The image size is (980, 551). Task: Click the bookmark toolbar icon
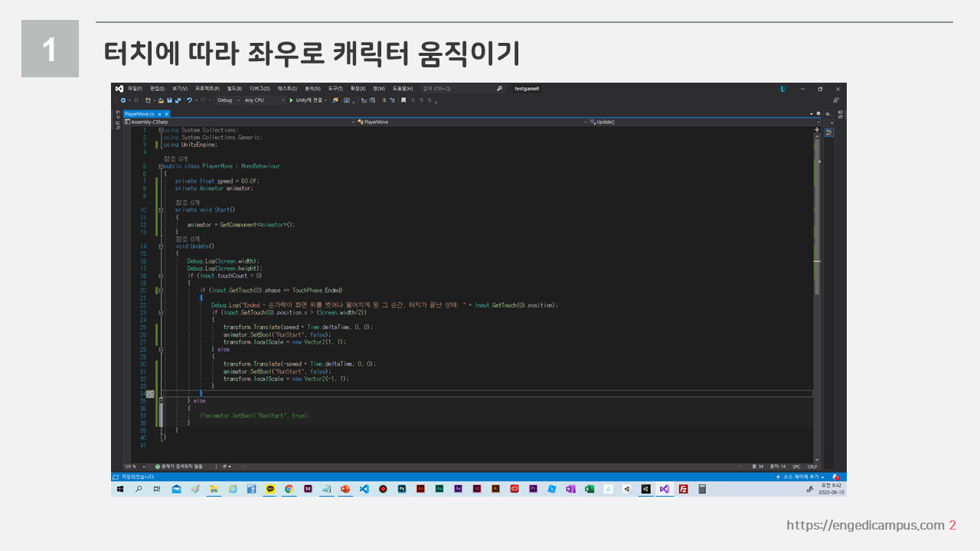pos(403,100)
